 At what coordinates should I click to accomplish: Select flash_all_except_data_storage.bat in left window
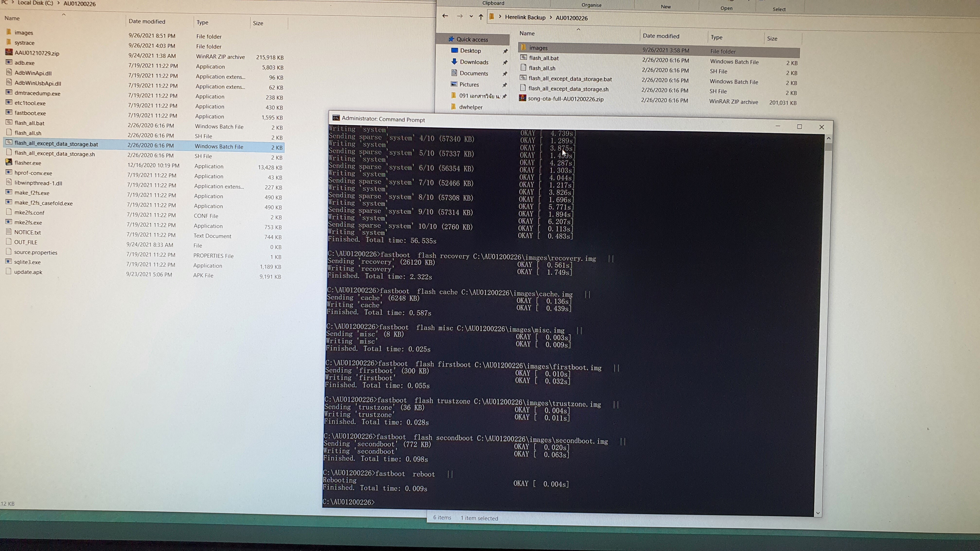coord(56,144)
